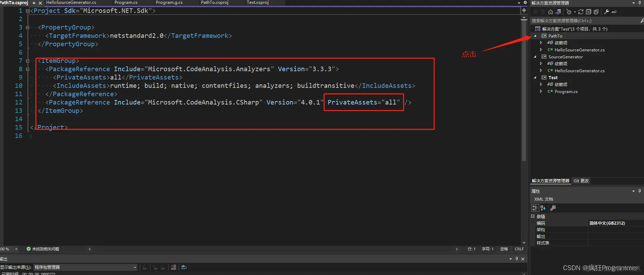Click the Home icon in Solution Explorer toolbar
The image size is (644, 275).
(x=551, y=12)
